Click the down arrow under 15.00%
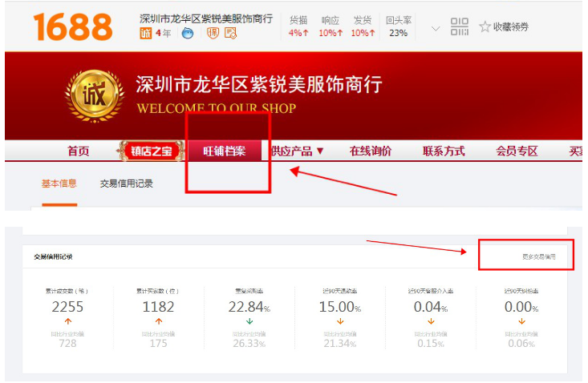The width and height of the screenshot is (588, 383). (x=340, y=321)
